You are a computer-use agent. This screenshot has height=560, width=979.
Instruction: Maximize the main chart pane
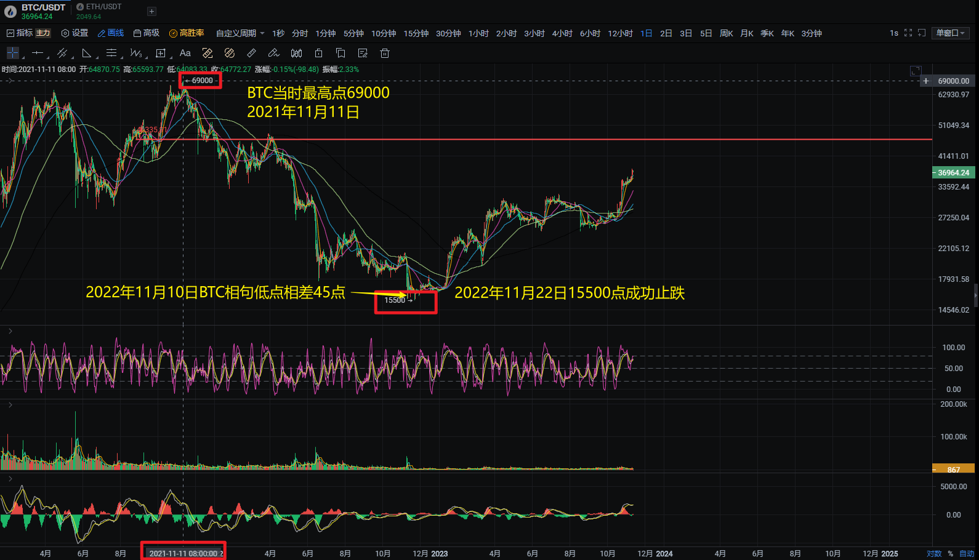click(916, 71)
